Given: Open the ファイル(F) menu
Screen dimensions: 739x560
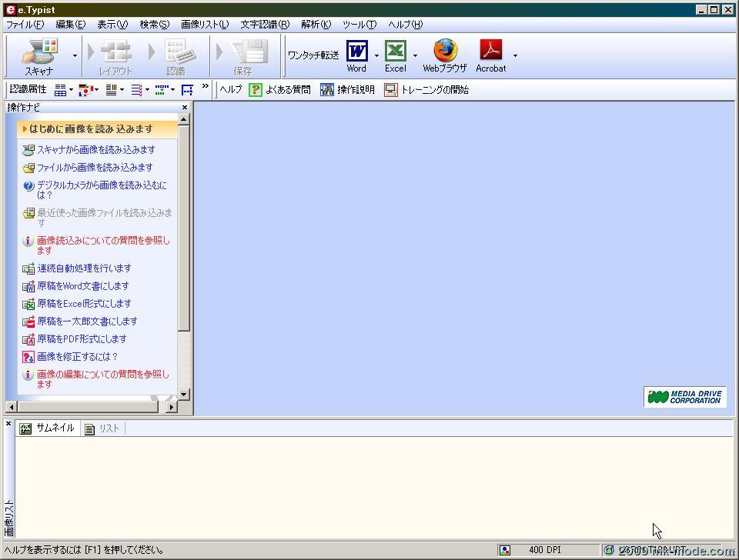Looking at the screenshot, I should [x=25, y=25].
